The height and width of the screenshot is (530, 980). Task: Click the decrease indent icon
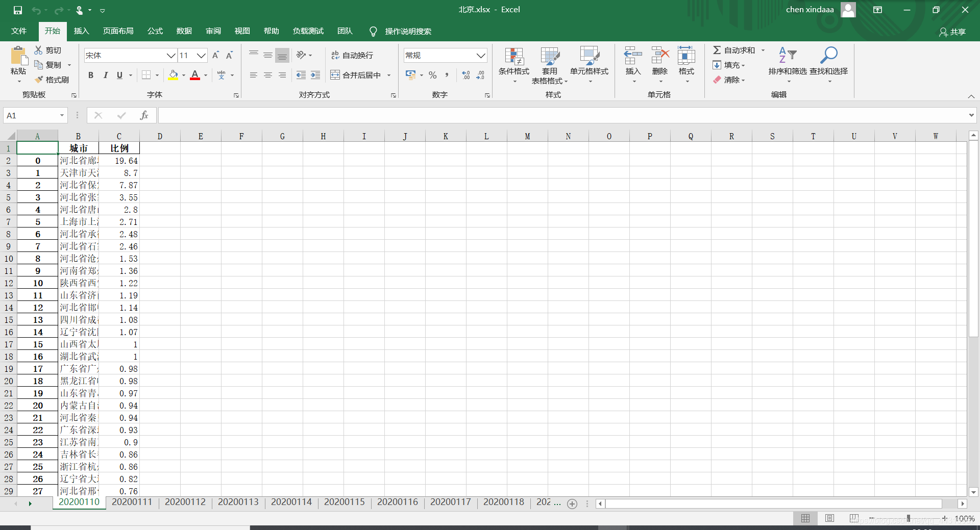[301, 75]
